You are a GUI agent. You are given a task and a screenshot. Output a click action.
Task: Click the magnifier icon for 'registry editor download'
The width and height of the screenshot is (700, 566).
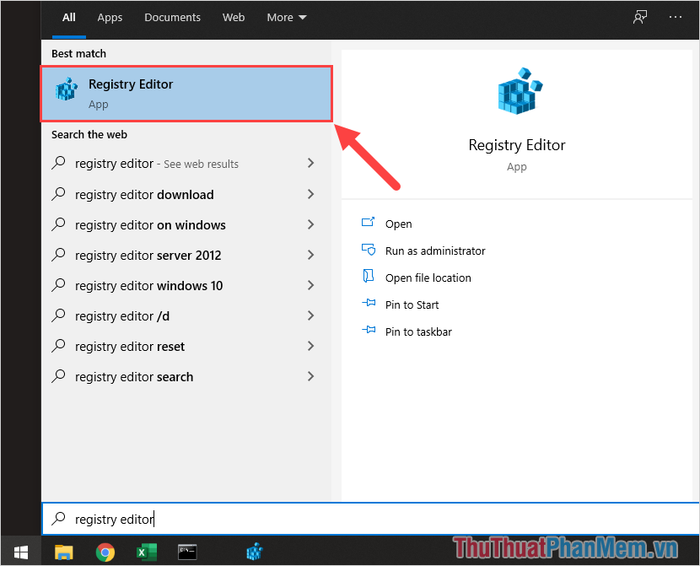58,194
